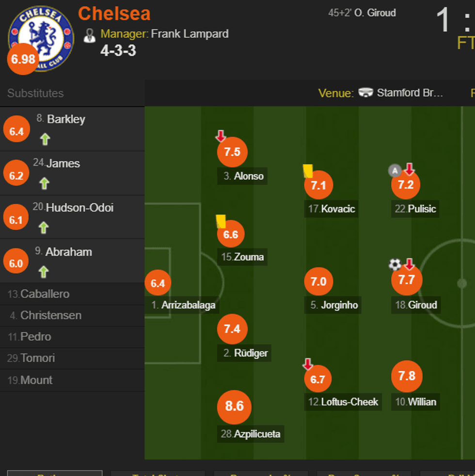This screenshot has width=475, height=476.
Task: Click Pulisic's assist badge icon
Action: tap(395, 170)
